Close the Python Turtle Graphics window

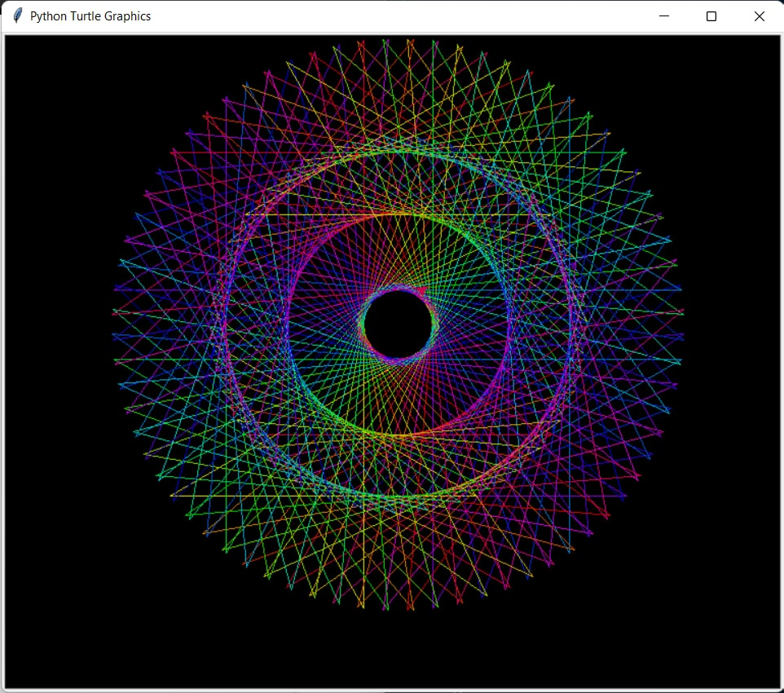tap(759, 16)
